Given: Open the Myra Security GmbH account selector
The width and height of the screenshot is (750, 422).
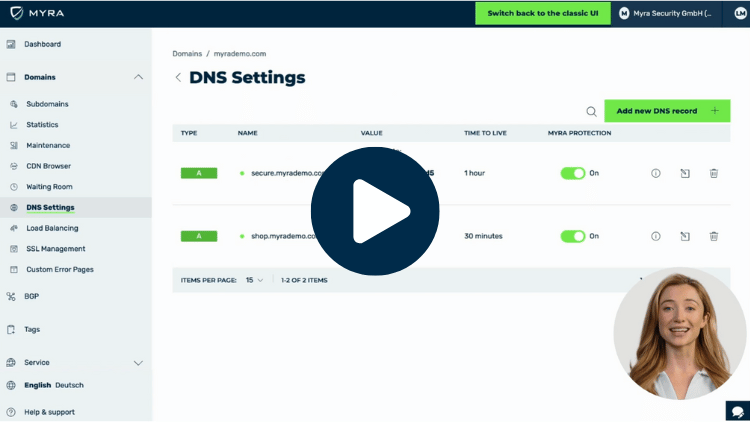Looking at the screenshot, I should pos(666,13).
